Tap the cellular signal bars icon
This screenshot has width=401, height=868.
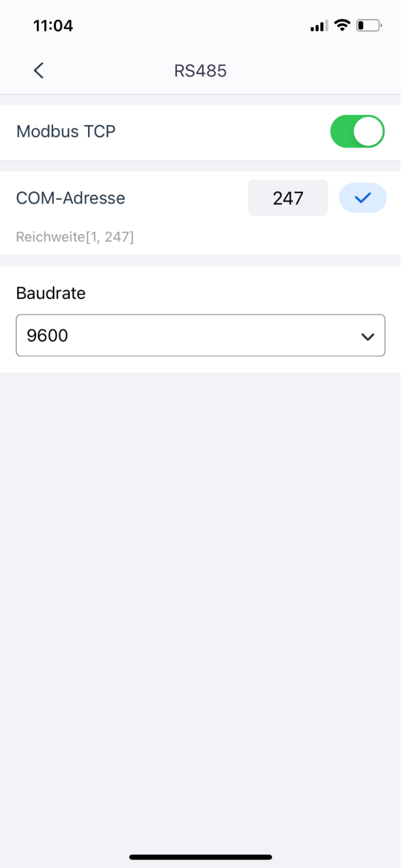pyautogui.click(x=319, y=26)
